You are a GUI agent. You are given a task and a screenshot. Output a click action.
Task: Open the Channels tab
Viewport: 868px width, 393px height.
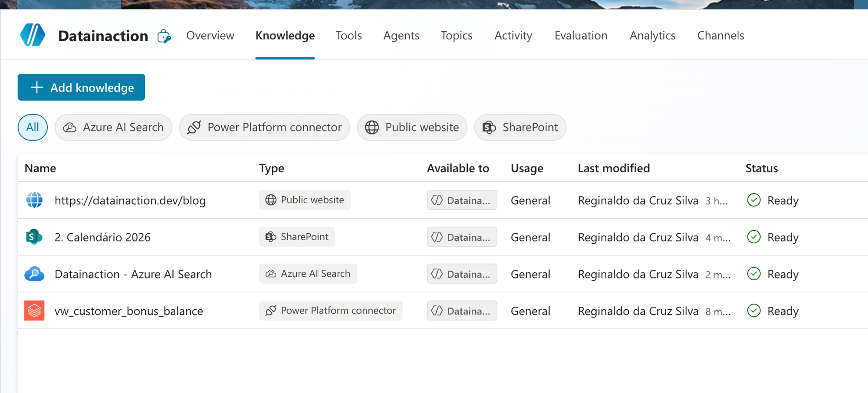tap(721, 36)
